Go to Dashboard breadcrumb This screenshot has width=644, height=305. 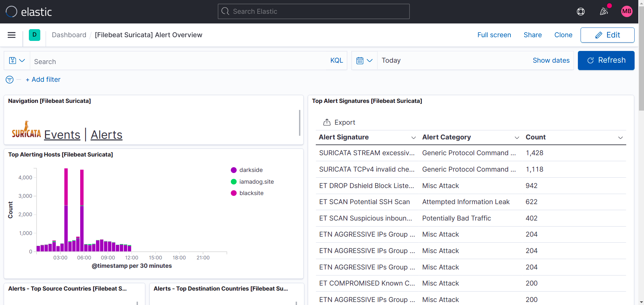[x=69, y=35]
